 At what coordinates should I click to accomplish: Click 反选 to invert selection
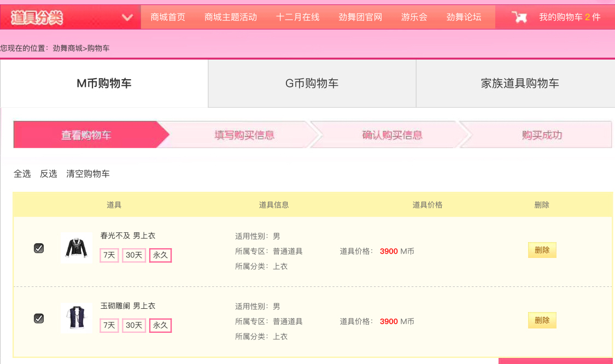49,174
